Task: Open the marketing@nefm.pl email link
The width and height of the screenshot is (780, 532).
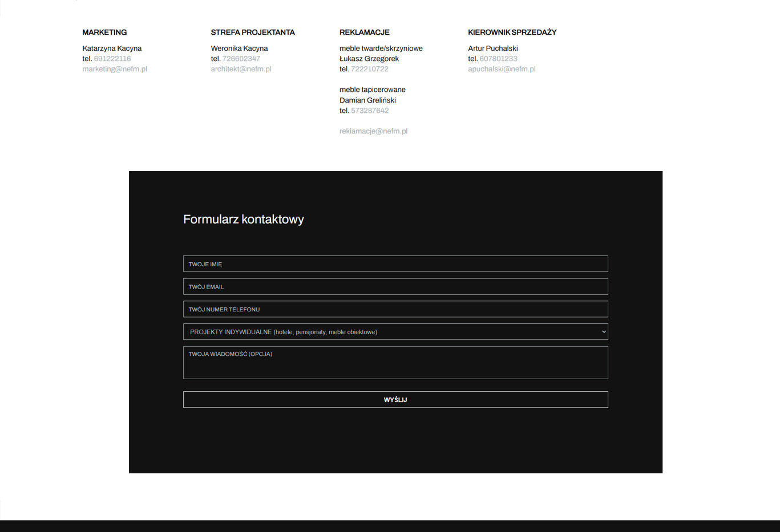Action: (x=115, y=69)
